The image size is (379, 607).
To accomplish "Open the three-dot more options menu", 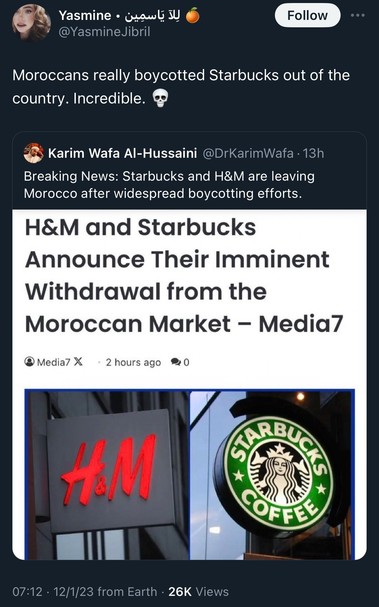I will tap(357, 15).
